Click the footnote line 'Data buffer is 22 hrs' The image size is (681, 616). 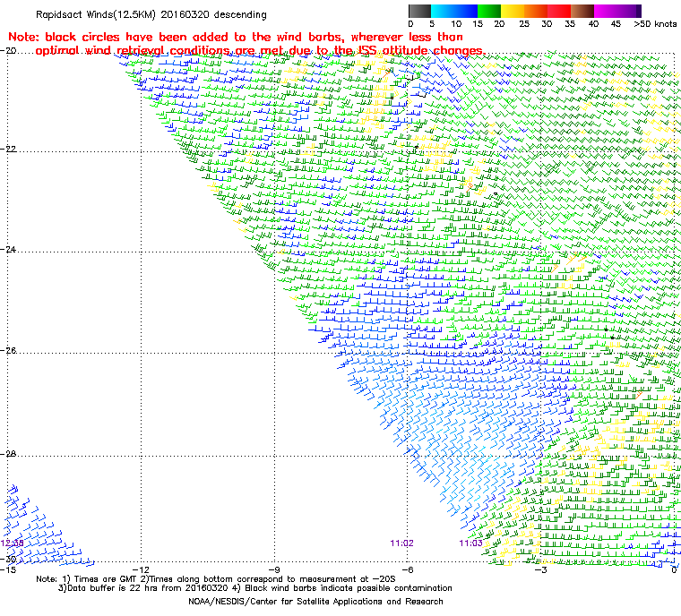coord(255,588)
